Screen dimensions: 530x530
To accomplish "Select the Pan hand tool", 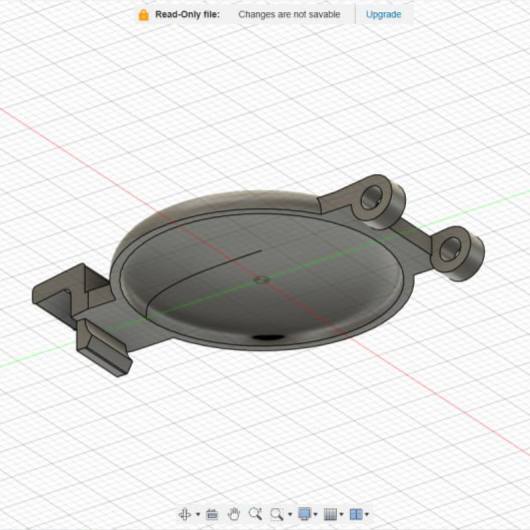I will [x=234, y=514].
